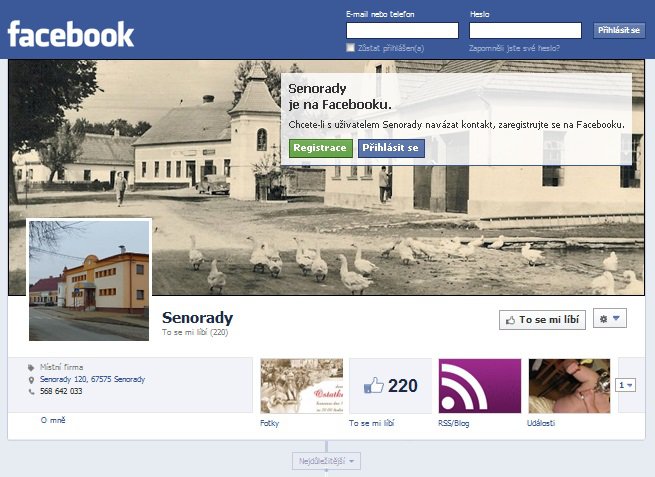655x477 pixels.
Task: Click the tag icon beside Místní firma
Action: [x=31, y=368]
